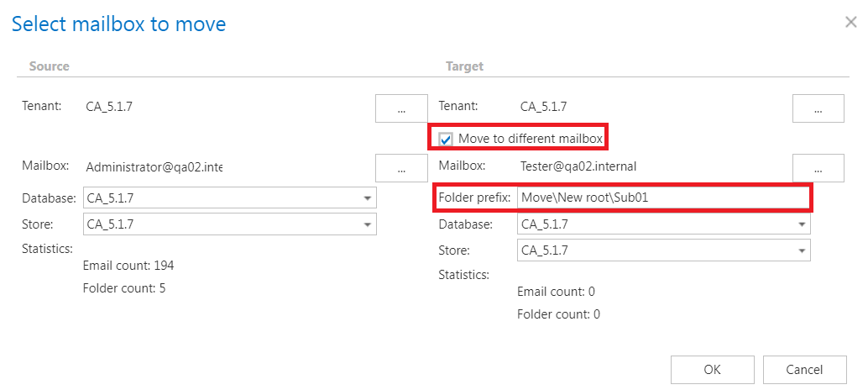Image resolution: width=868 pixels, height=390 pixels.
Task: Expand the target Store dropdown arrow
Action: (801, 250)
